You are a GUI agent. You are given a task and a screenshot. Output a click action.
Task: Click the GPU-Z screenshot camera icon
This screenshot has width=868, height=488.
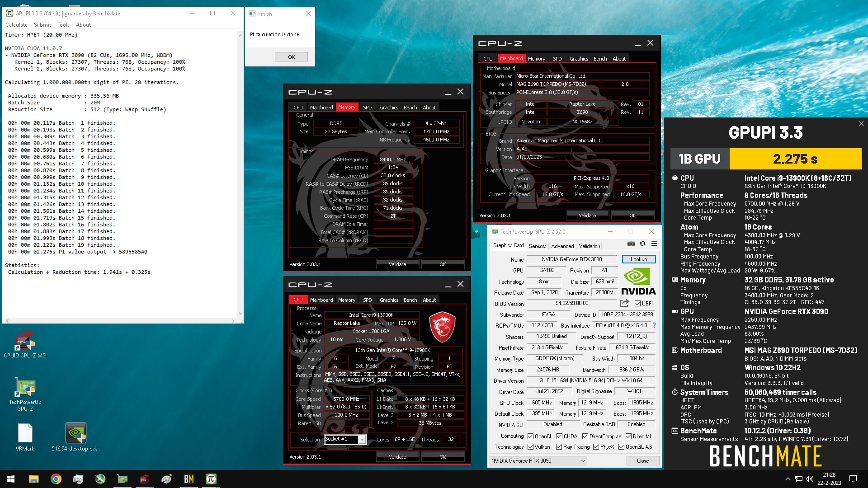click(631, 244)
